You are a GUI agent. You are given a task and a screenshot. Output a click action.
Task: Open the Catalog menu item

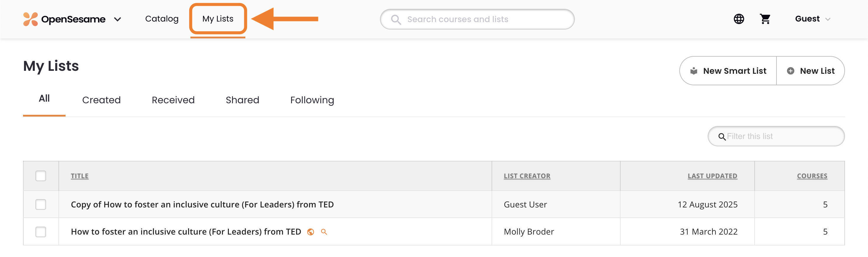tap(162, 19)
